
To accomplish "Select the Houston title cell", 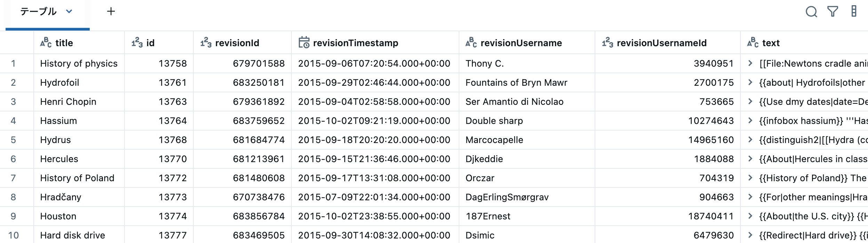I will tap(79, 216).
